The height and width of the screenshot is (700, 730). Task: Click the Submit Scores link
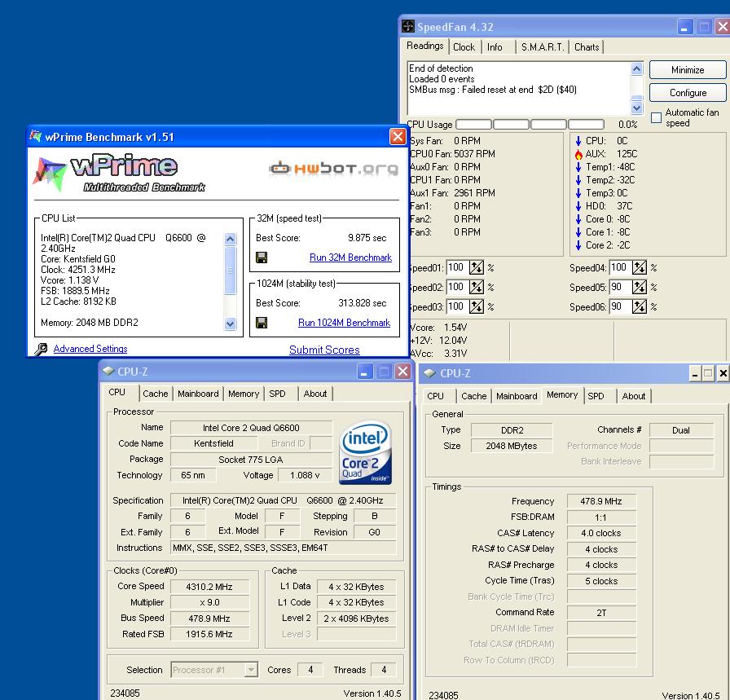(324, 350)
